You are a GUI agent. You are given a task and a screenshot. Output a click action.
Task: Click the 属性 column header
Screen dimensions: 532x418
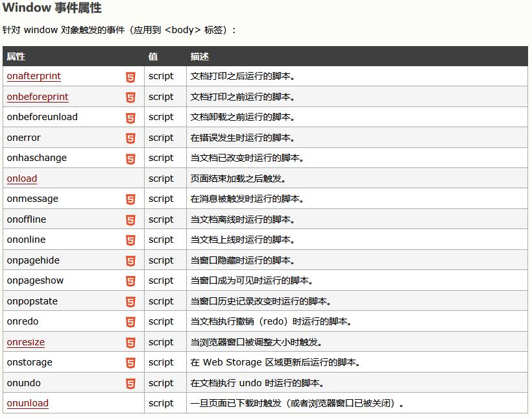(16, 56)
